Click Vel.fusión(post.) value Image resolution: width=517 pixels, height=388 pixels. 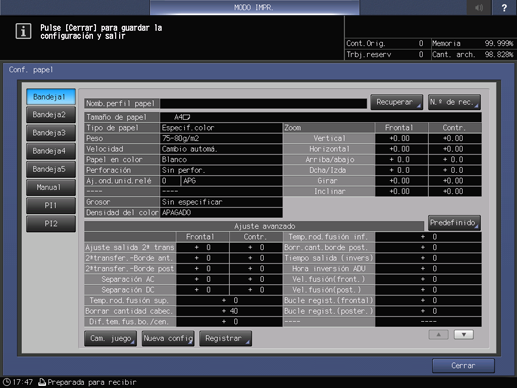point(428,290)
